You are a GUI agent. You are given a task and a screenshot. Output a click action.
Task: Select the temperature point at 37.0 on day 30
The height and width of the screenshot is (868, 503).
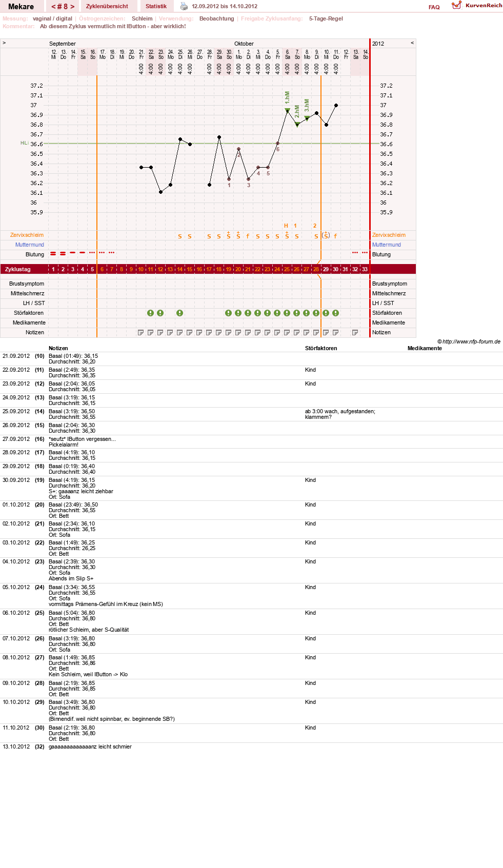coord(336,105)
